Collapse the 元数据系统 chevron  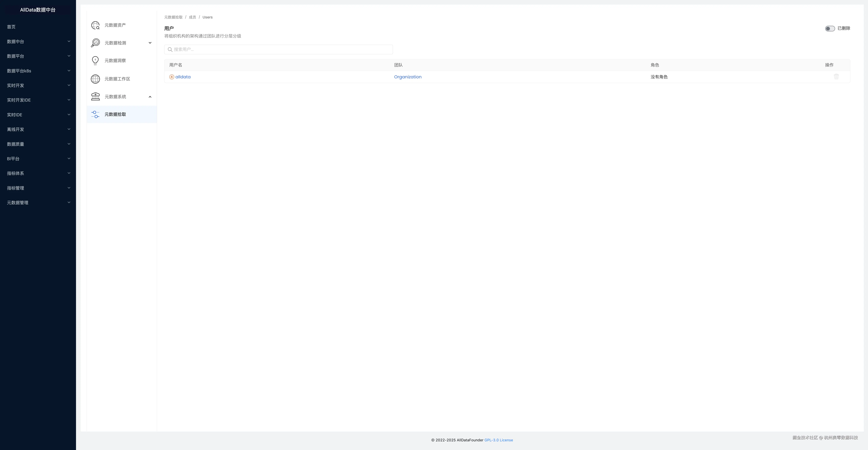tap(150, 97)
